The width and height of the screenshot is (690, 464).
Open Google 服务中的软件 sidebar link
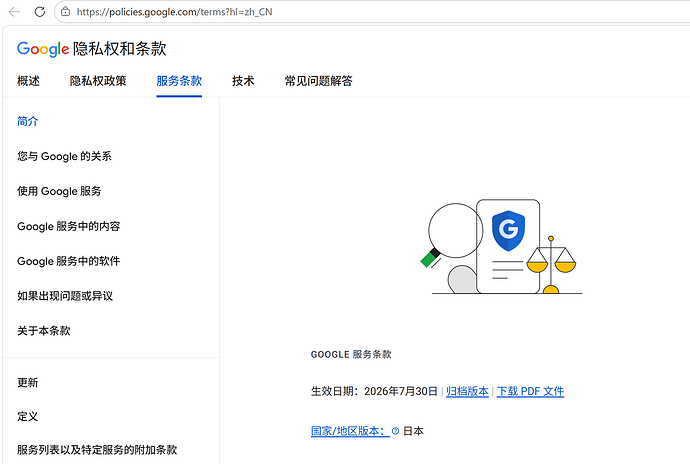click(69, 261)
